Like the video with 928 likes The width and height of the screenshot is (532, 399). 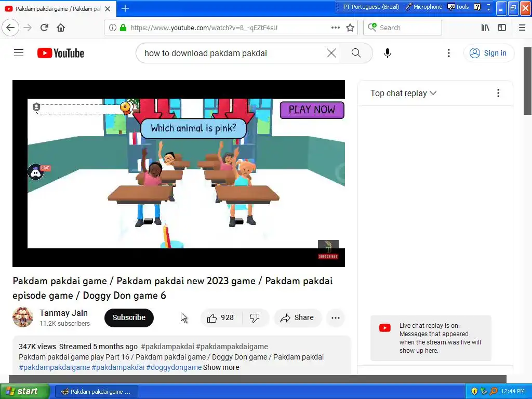click(x=221, y=317)
